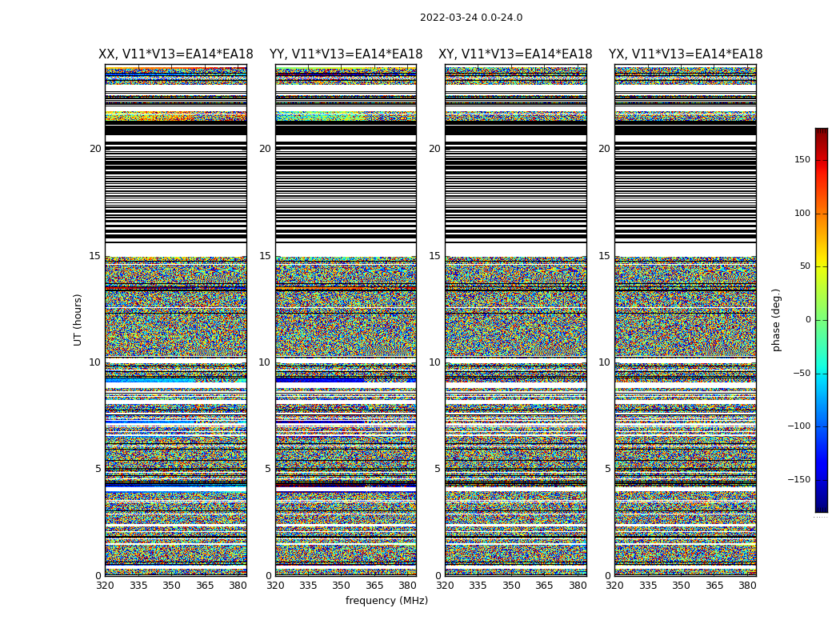Click the 15 hour tick left of XY panel
The width and height of the screenshot is (840, 640).
[x=435, y=256]
